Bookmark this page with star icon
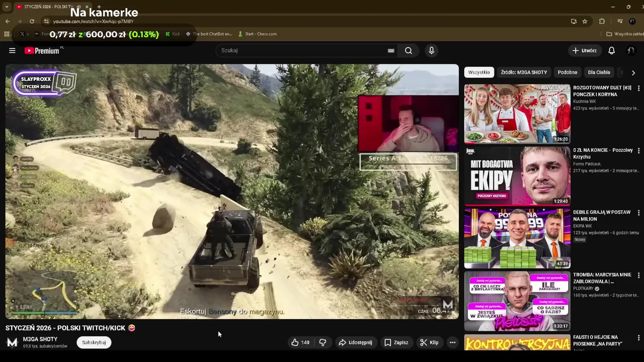 585,21
